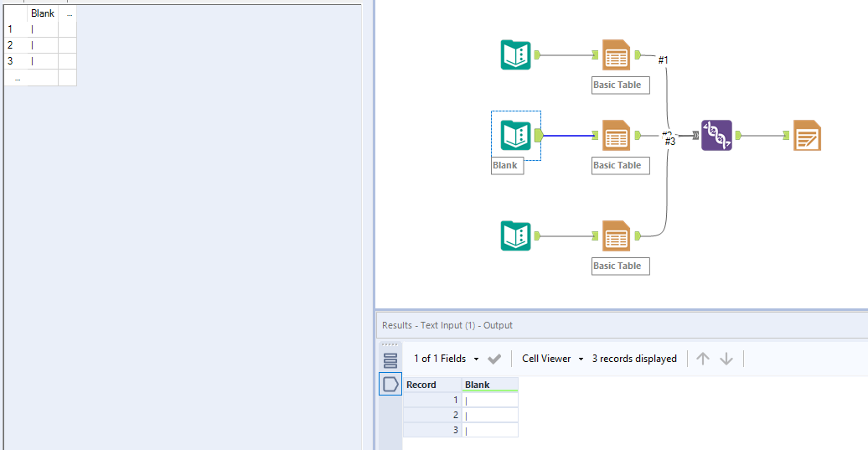Viewport: 868px width, 450px height.
Task: Select the Blank Text Input tool
Action: (515, 136)
